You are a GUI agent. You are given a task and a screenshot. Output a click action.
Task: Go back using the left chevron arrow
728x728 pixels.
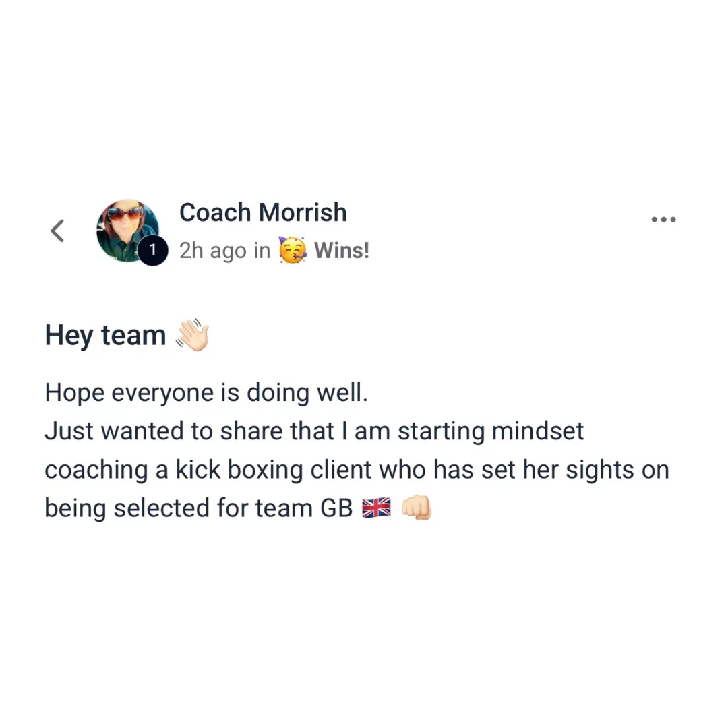click(x=57, y=231)
